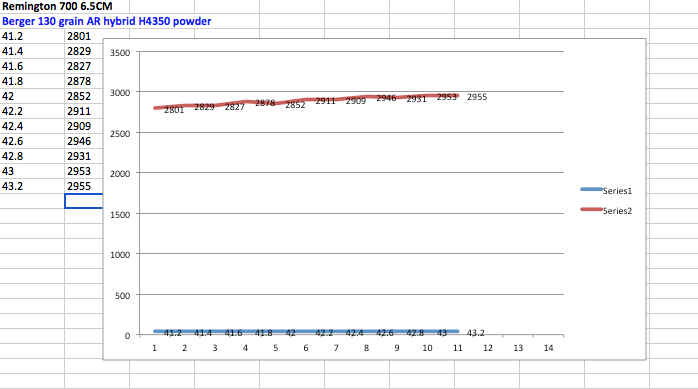Click the 2955 data label on chart
Viewport: 698px width, 389px height.
(x=477, y=97)
